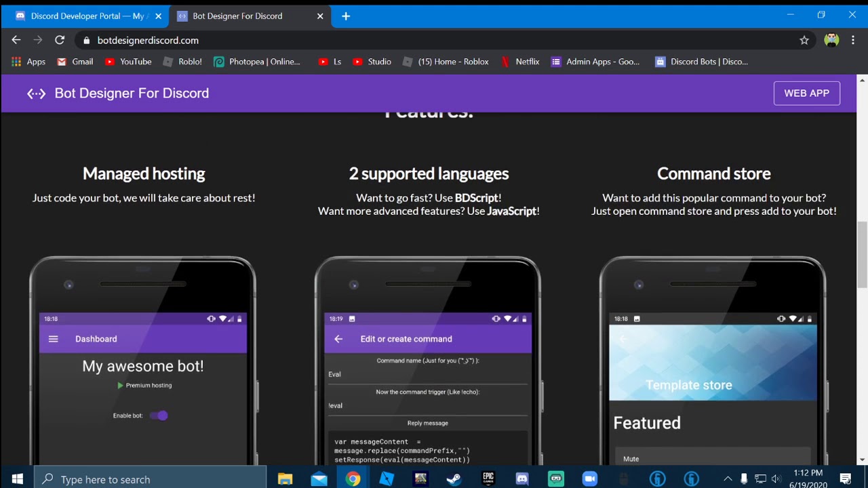Go back to previous page
This screenshot has width=868, height=488.
point(16,41)
